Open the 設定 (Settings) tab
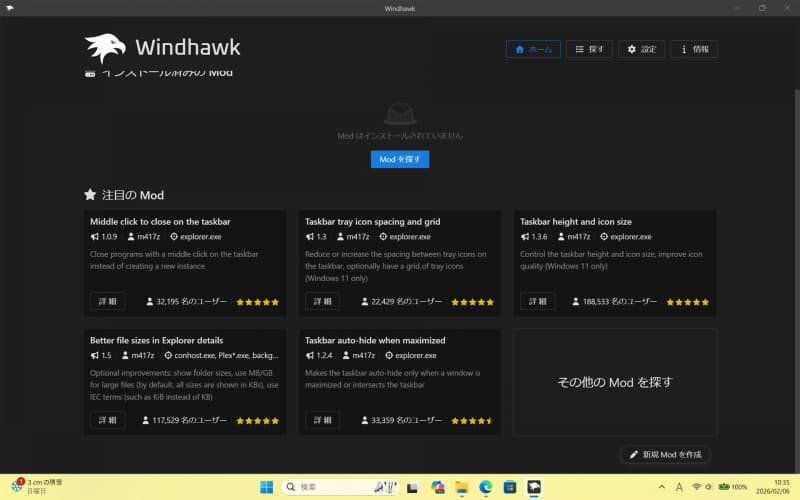Screen dimensions: 800x500 [x=641, y=49]
